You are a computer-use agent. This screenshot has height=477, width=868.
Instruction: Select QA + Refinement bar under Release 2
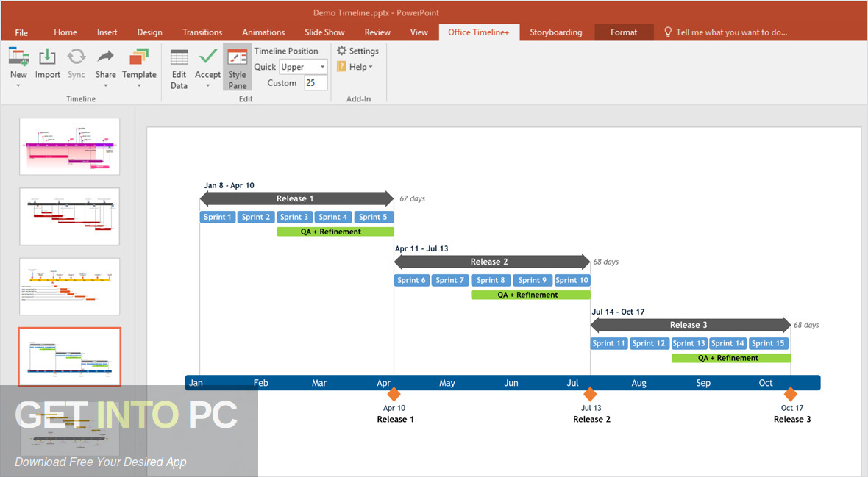pyautogui.click(x=530, y=295)
